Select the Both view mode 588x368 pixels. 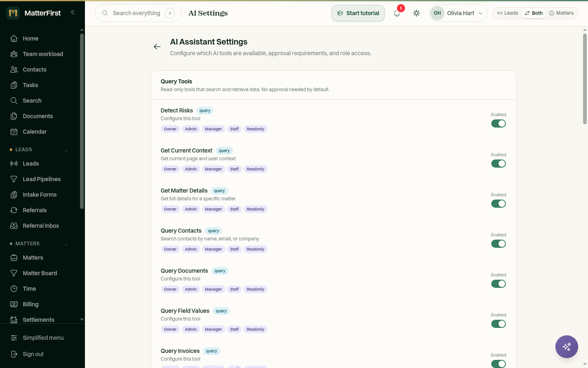pos(534,13)
